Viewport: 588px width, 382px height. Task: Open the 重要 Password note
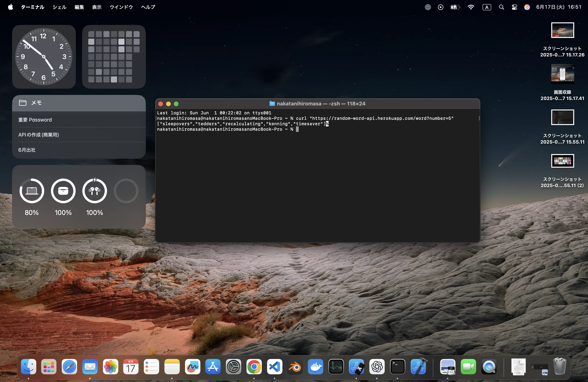pos(35,120)
